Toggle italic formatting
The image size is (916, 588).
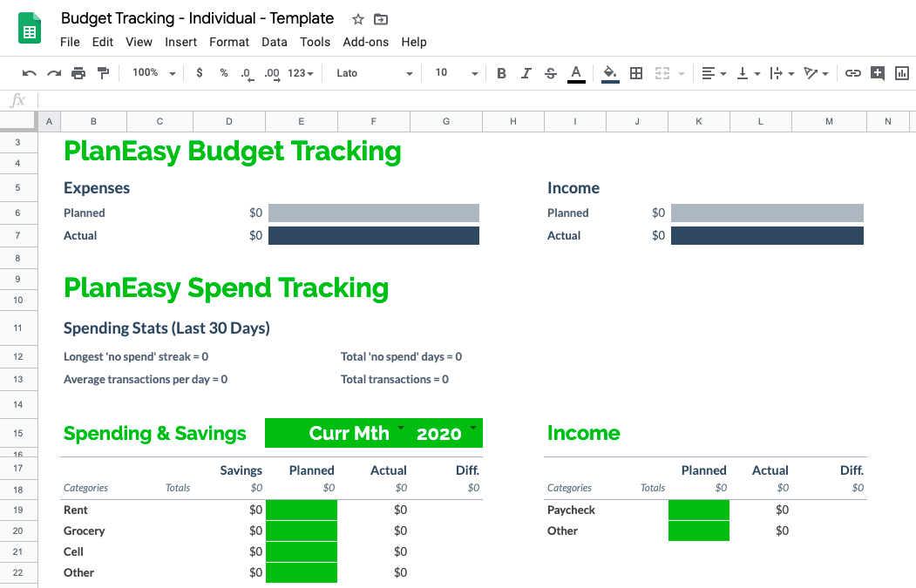point(526,73)
